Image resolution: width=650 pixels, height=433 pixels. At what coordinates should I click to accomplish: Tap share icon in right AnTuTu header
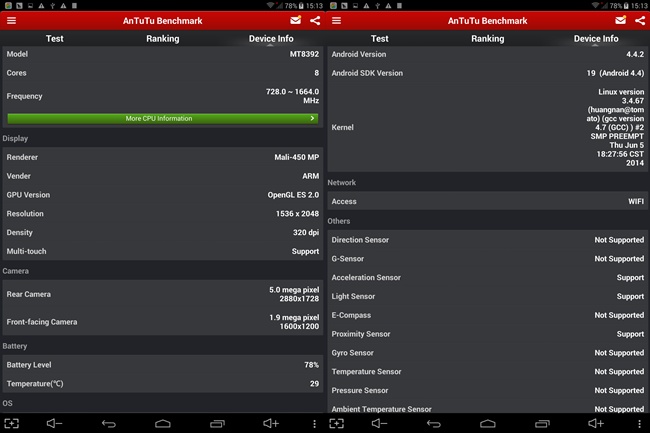point(640,20)
